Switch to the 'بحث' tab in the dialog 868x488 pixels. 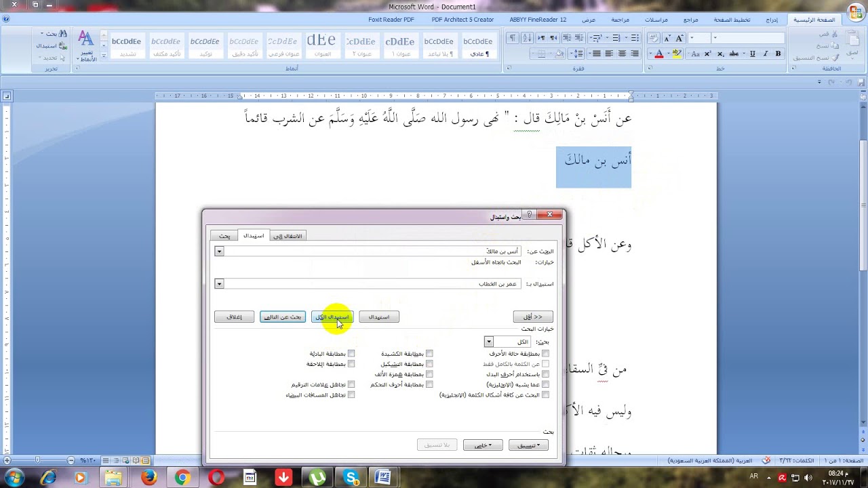coord(224,236)
